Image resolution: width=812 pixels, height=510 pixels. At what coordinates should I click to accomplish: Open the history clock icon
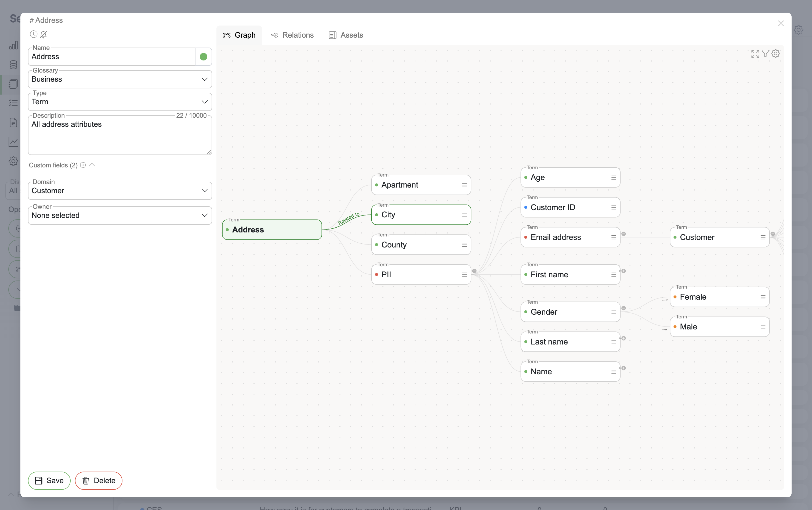coord(33,34)
